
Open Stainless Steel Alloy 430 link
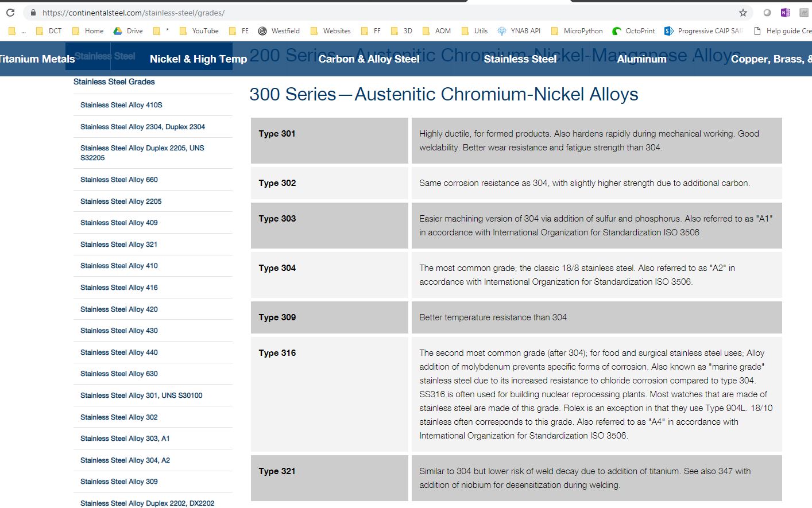click(x=119, y=331)
